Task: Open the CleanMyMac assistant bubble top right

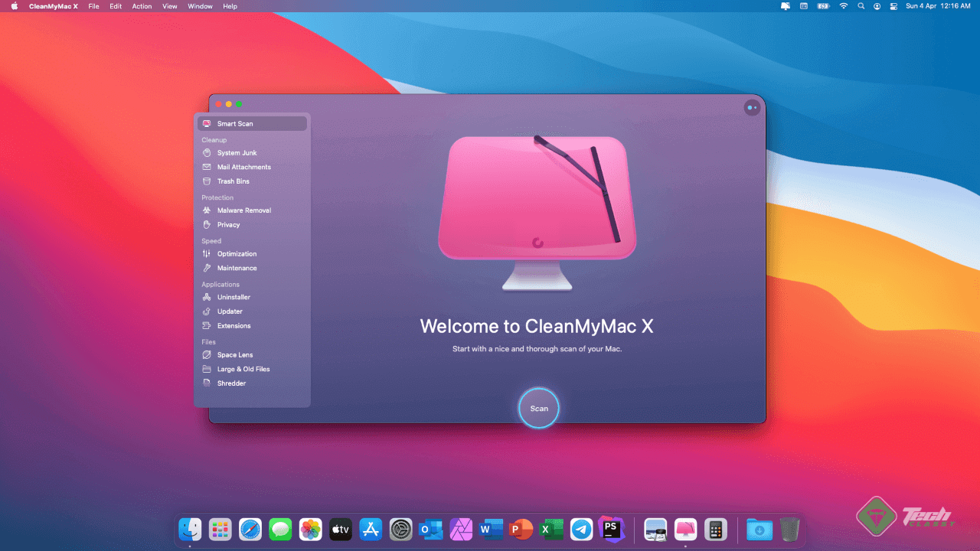Action: [x=752, y=107]
